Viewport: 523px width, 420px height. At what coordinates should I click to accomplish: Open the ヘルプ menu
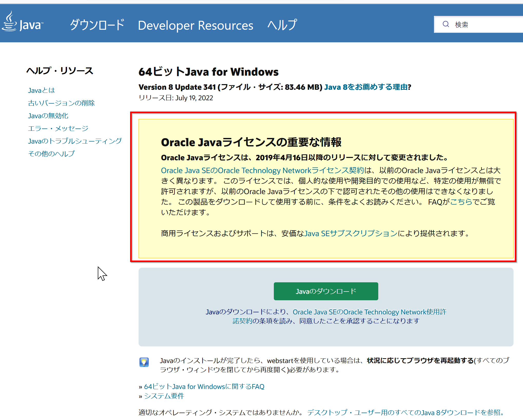pos(282,25)
